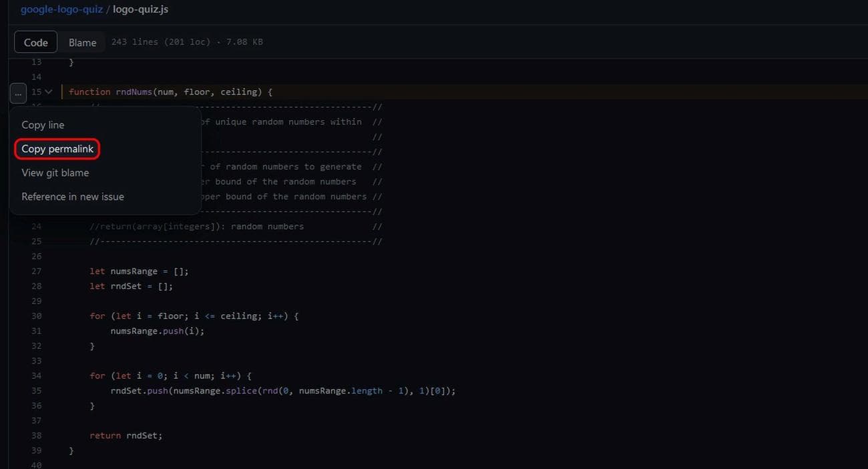Click Reference in new issue option
The image size is (868, 469).
71,196
